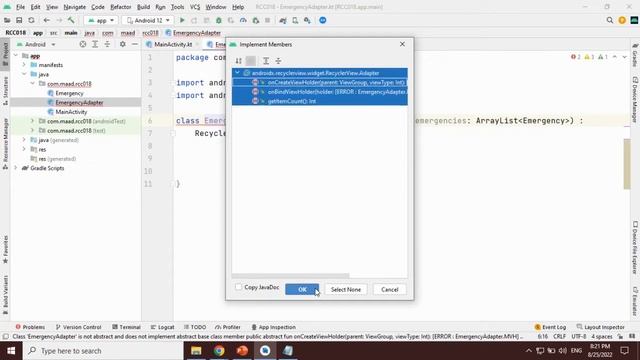The height and width of the screenshot is (360, 640).
Task: Run the app with the green play icon
Action: pyautogui.click(x=182, y=20)
